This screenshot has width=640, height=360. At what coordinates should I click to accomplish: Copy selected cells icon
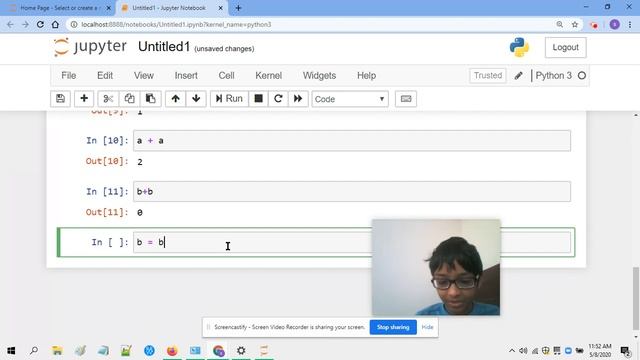coord(129,99)
